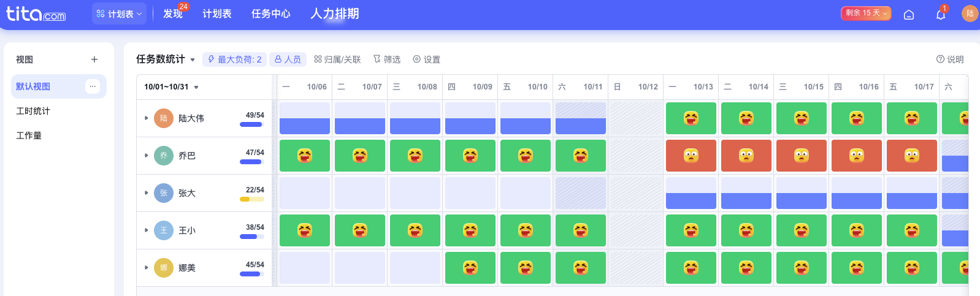
Task: Click the tita.com logo
Action: tap(36, 13)
